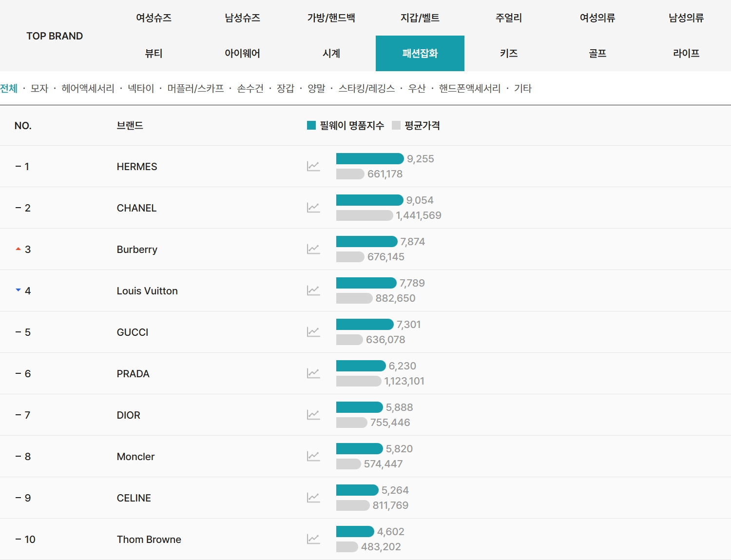Open the trend chart icon for DIOR
This screenshot has height=560, width=731.
click(x=313, y=415)
